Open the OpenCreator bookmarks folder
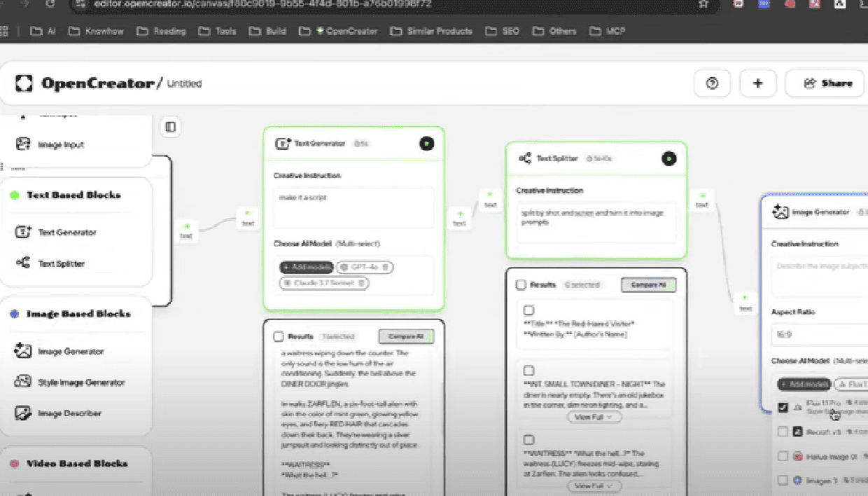The image size is (868, 496). pos(338,31)
